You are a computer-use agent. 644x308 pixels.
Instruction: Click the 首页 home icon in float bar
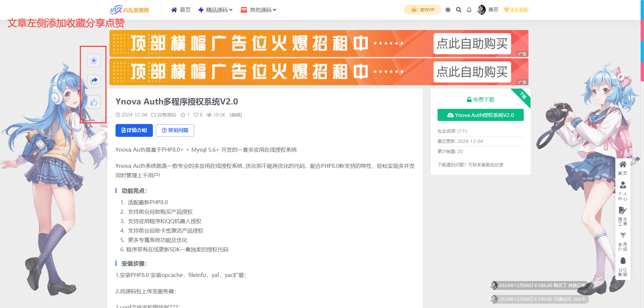[x=623, y=168]
